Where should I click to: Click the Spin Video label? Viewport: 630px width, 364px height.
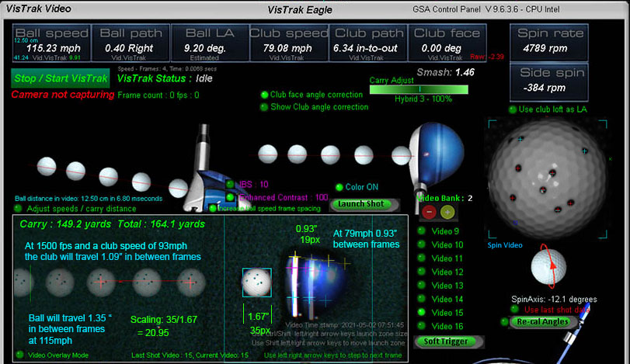(505, 244)
